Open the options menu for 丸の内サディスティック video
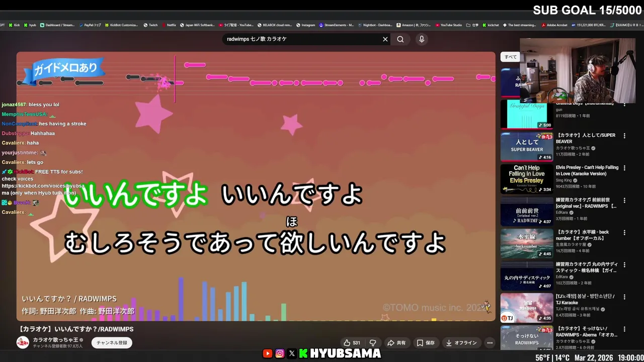Screen dimensions: 644x362 624,265
